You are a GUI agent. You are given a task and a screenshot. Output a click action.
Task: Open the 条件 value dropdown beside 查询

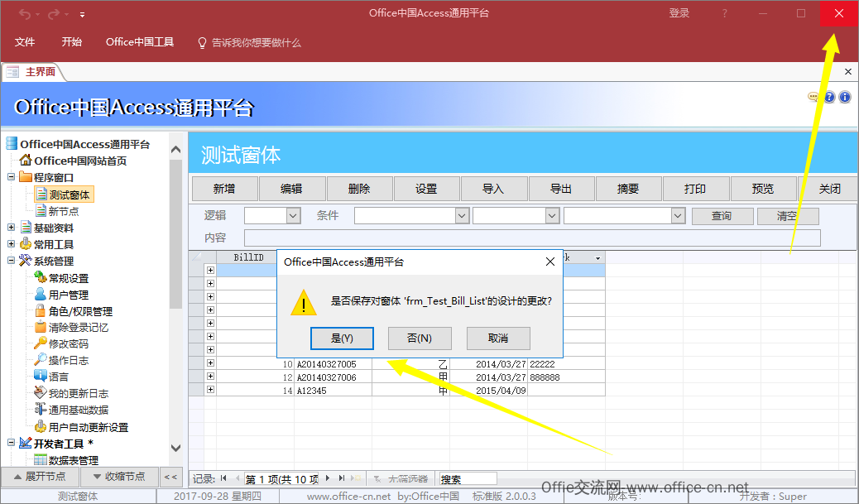679,216
